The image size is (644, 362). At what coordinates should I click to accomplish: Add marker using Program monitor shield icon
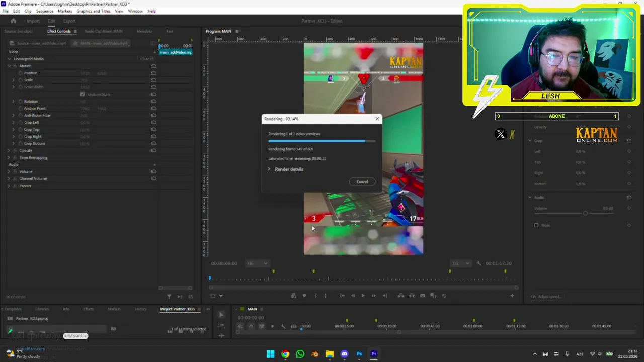[x=304, y=296]
